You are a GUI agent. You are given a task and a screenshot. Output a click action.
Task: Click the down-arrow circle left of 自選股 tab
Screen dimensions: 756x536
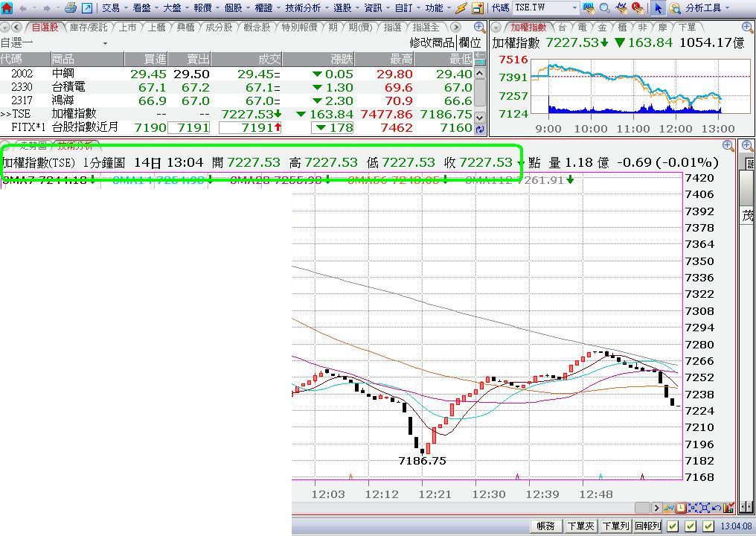tap(5, 28)
